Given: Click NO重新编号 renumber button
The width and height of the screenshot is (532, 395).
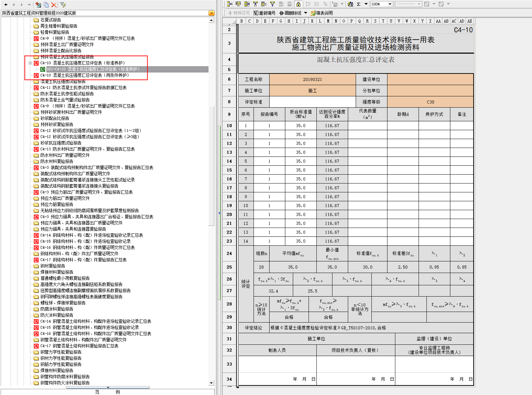Looking at the screenshot, I should (x=264, y=13).
